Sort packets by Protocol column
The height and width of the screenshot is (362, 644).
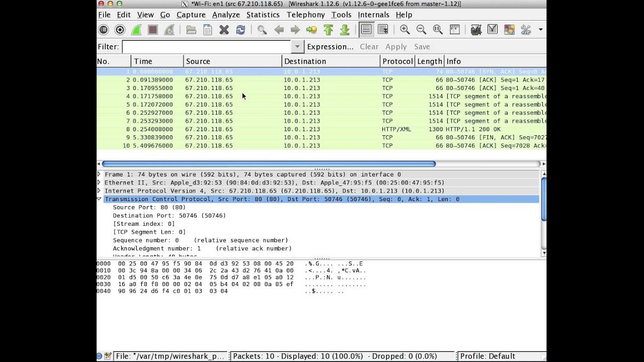click(397, 61)
